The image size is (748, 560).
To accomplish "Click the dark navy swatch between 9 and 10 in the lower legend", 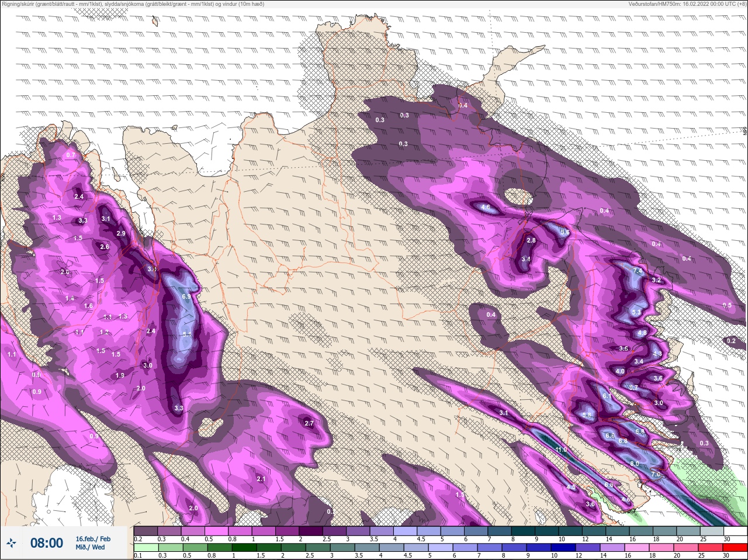I will pyautogui.click(x=538, y=548).
